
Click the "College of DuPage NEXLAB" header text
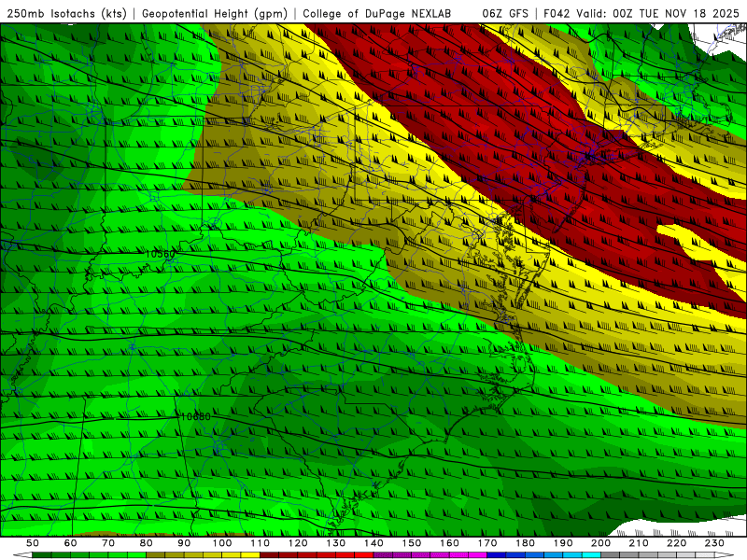(x=377, y=13)
